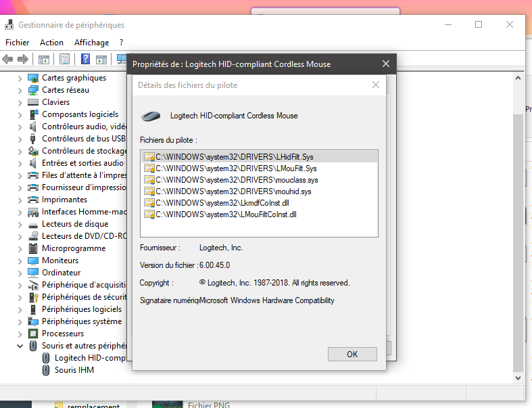Click the Device Manager title bar icon

[x=9, y=25]
